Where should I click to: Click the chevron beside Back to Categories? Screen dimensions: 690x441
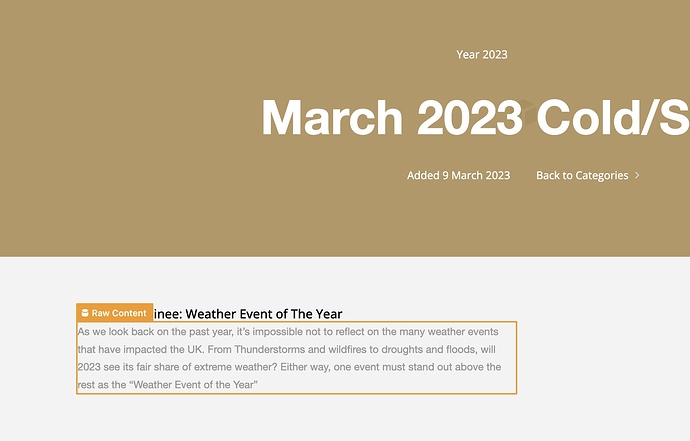point(637,176)
